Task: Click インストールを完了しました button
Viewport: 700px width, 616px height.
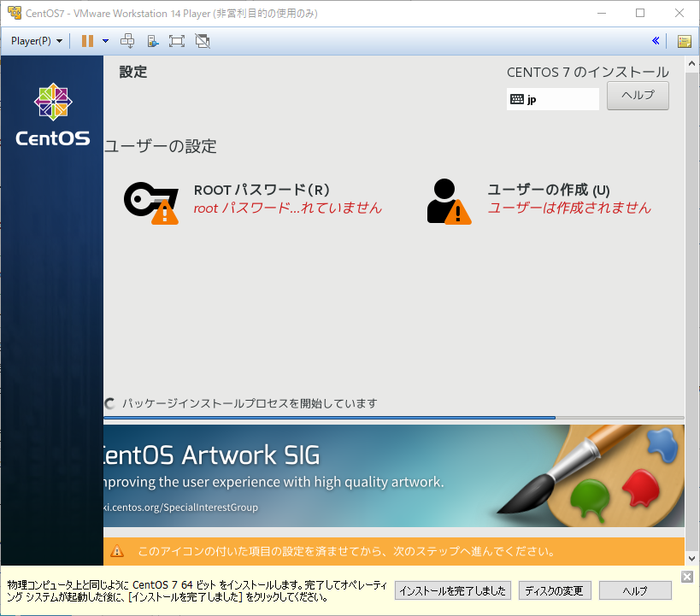Action: tap(453, 590)
